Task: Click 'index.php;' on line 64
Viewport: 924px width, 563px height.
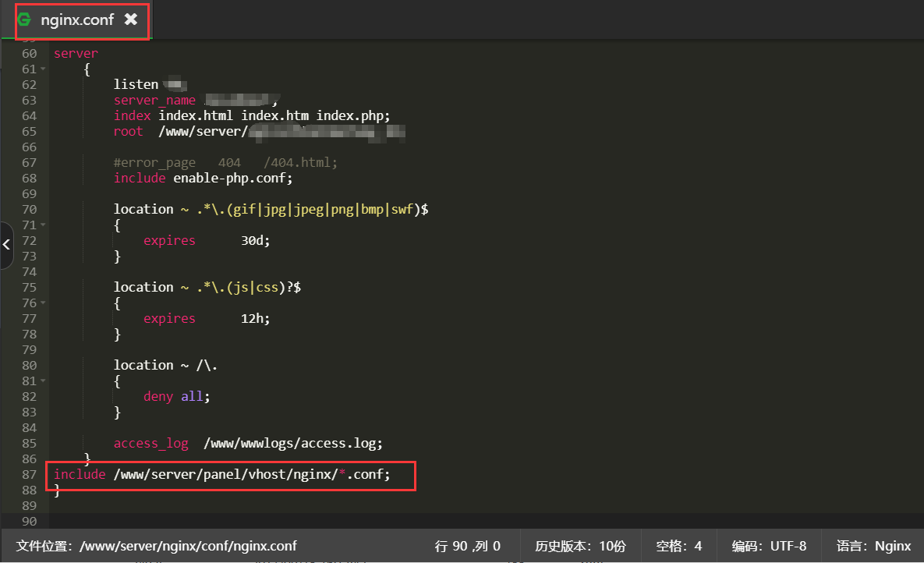Action: point(353,115)
